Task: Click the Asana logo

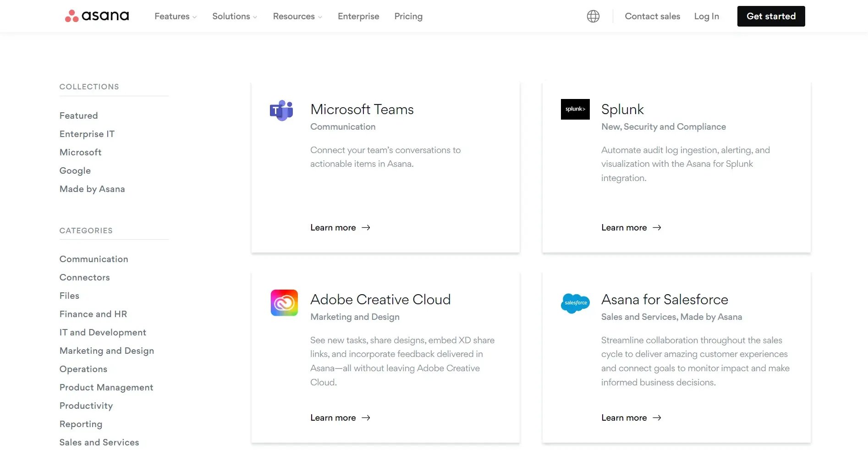Action: (97, 16)
